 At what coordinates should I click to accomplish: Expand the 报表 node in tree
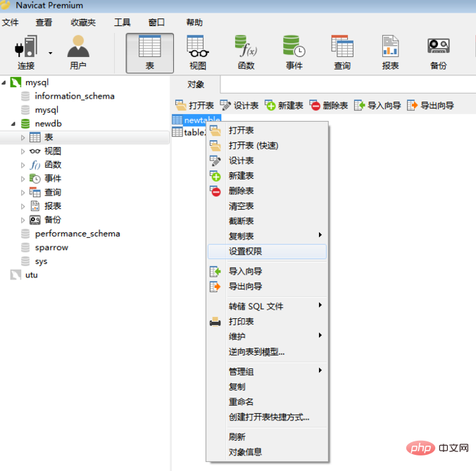pyautogui.click(x=23, y=206)
